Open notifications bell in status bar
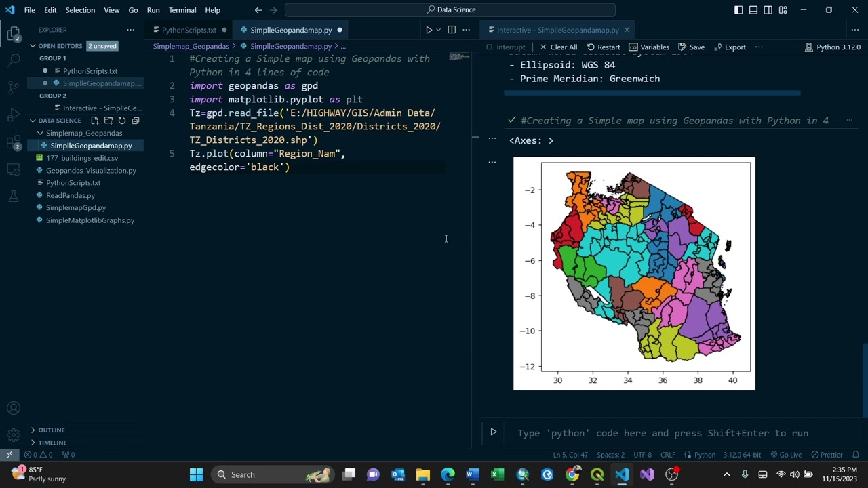Screen dimensions: 868x488 coord(856,455)
